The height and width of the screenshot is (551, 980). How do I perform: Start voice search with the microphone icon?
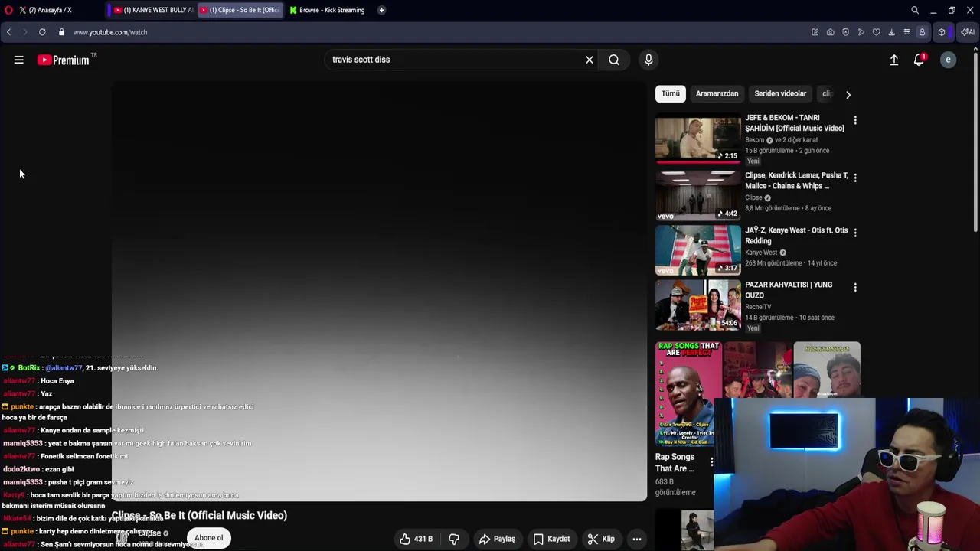tap(648, 60)
